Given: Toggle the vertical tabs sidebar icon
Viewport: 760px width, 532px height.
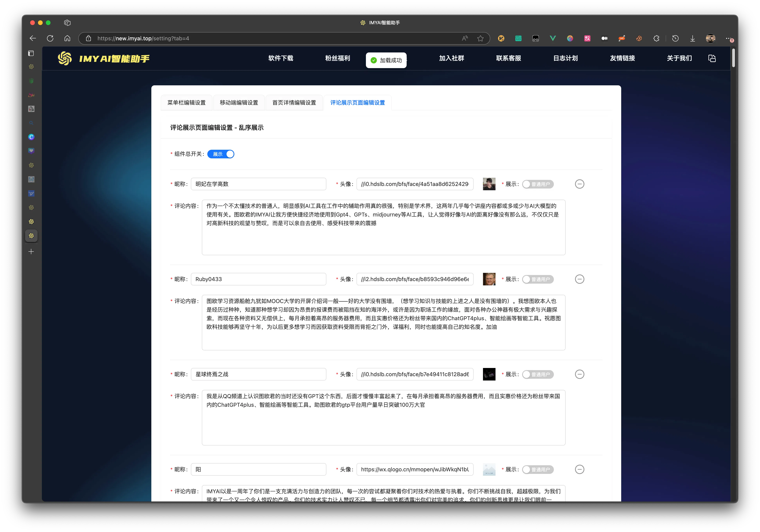Looking at the screenshot, I should tap(31, 53).
